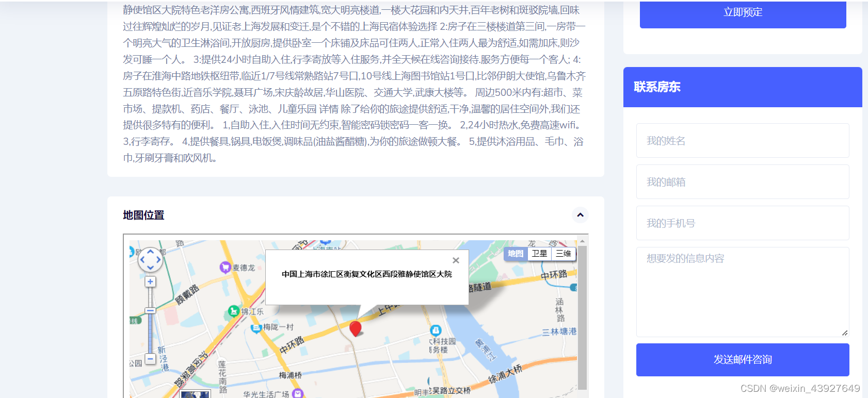Focus the 我的姓名 input field
This screenshot has height=398, width=868.
pos(743,140)
